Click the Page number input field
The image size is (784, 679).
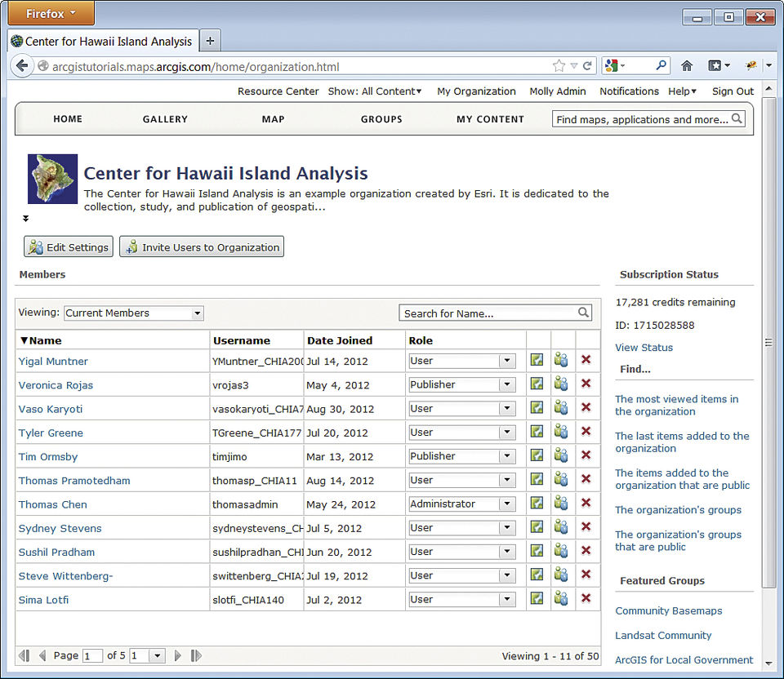click(x=92, y=655)
